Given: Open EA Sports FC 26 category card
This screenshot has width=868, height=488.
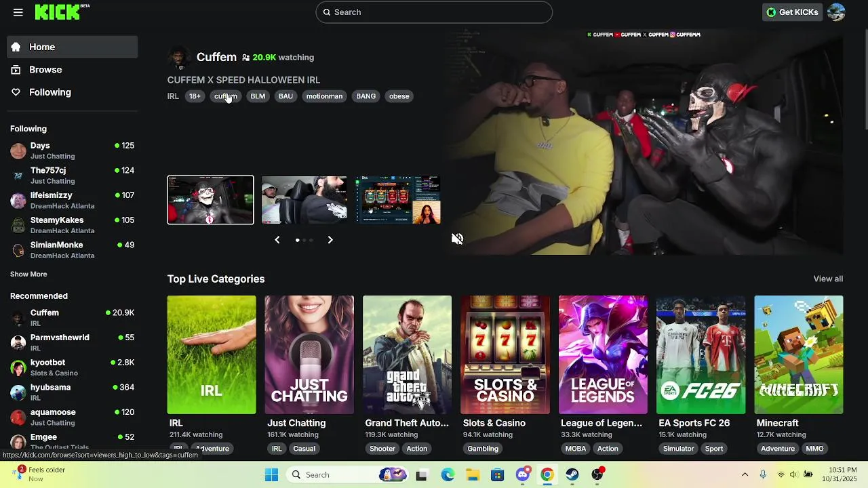Looking at the screenshot, I should 701,354.
